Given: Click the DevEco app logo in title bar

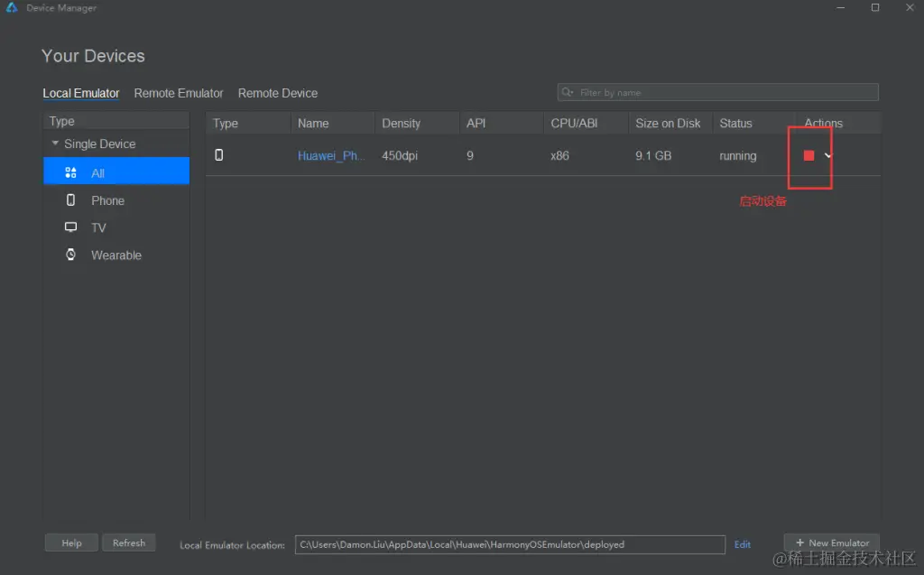Looking at the screenshot, I should tap(12, 7).
